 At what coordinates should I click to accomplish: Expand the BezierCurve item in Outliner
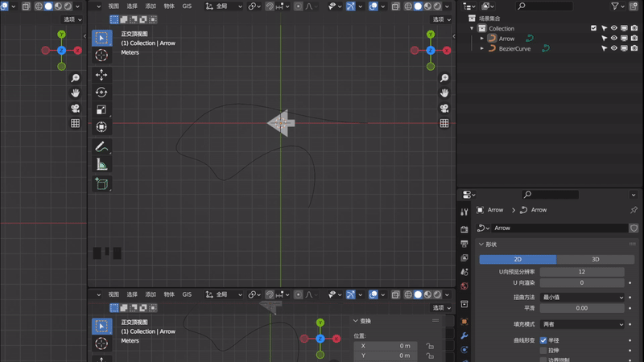click(x=481, y=48)
